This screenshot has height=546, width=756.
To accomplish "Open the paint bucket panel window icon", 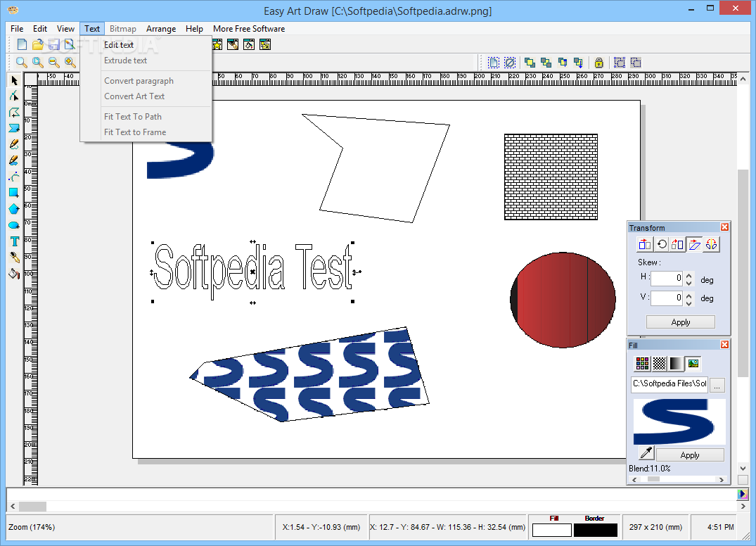I will coord(249,45).
